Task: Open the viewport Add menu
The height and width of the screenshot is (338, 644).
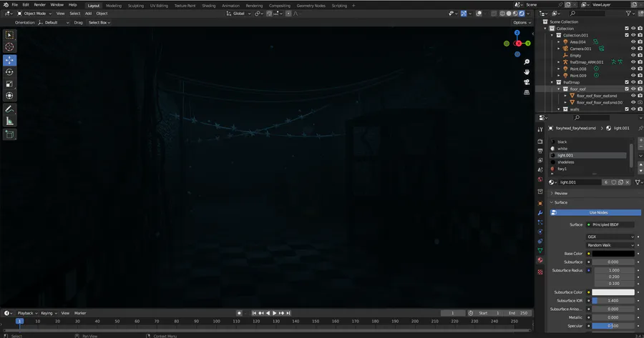Action: pos(88,14)
